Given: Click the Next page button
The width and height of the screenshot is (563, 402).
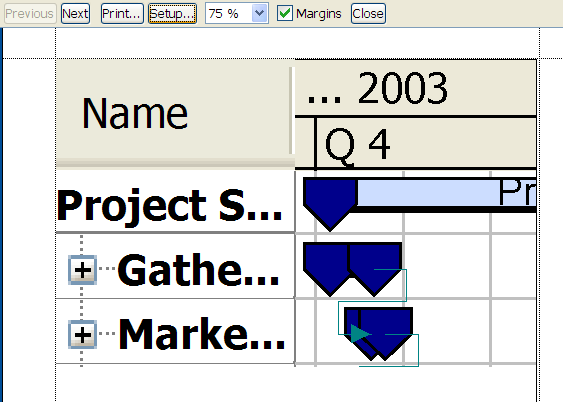Looking at the screenshot, I should point(75,14).
